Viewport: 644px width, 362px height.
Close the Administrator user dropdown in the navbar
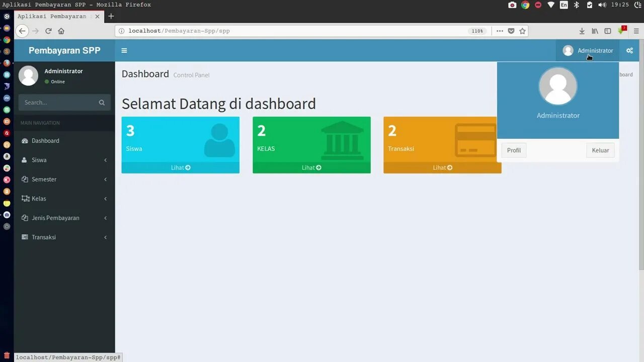coord(588,50)
